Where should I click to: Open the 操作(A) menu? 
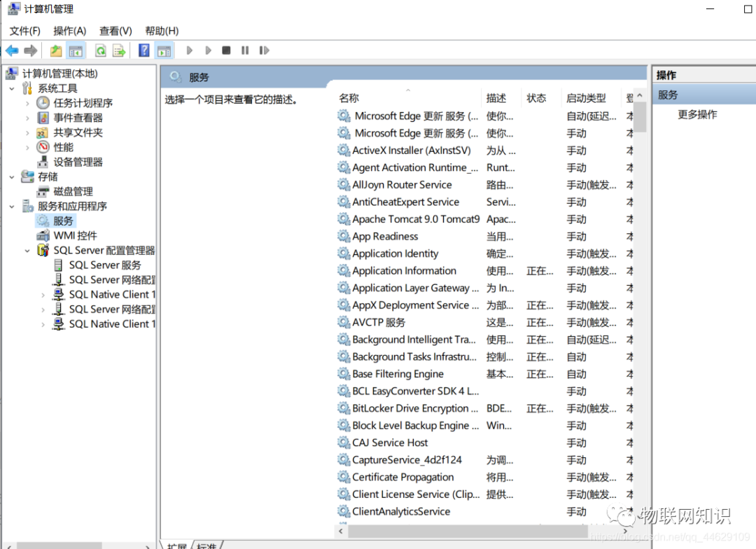click(69, 31)
